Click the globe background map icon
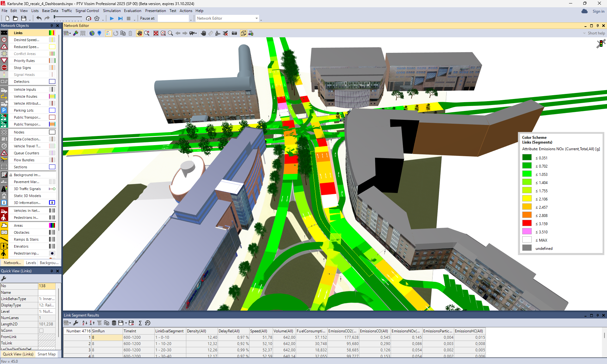 point(92,33)
